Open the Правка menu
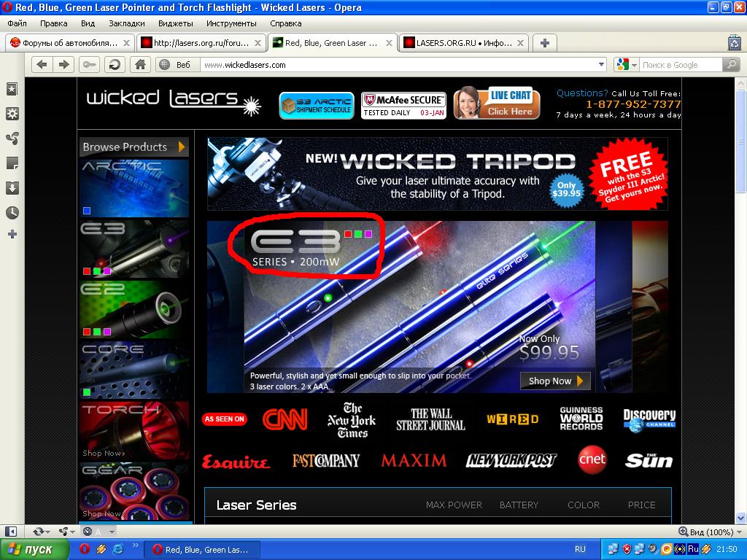The height and width of the screenshot is (560, 747). point(54,23)
